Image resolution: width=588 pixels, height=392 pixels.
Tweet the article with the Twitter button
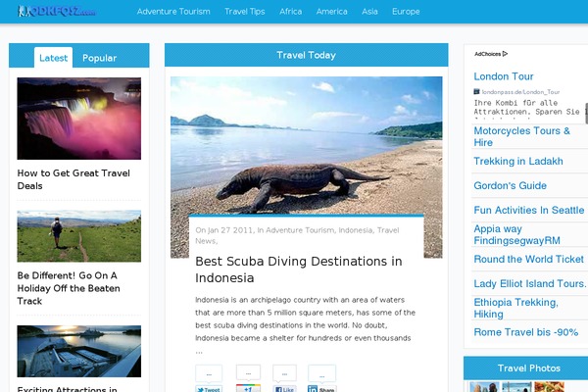click(209, 389)
